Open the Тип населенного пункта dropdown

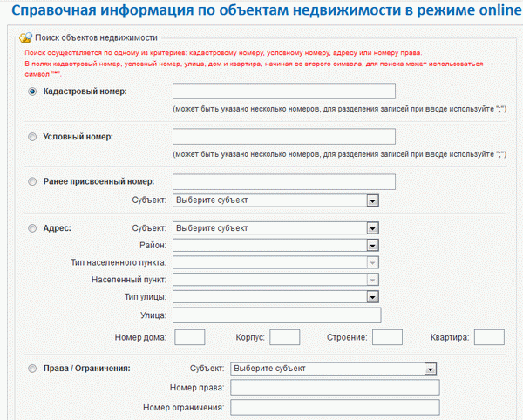(x=275, y=262)
